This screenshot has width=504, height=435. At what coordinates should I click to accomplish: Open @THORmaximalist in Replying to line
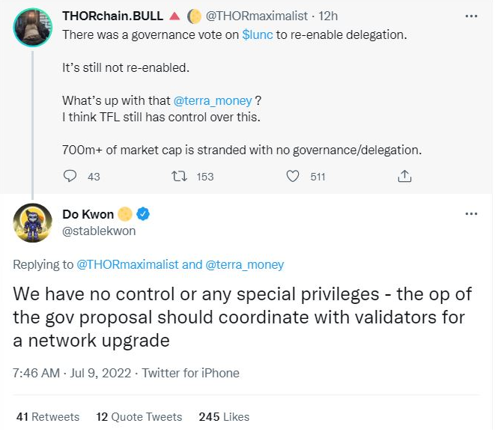pyautogui.click(x=127, y=264)
